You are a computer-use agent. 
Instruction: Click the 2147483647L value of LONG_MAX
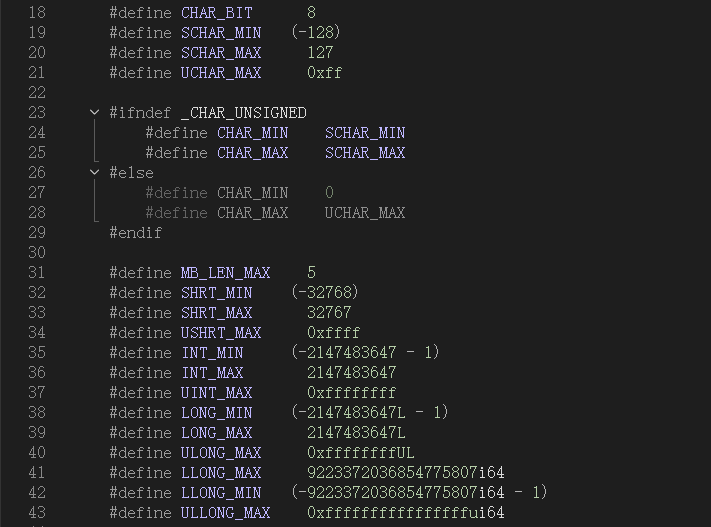tap(356, 433)
